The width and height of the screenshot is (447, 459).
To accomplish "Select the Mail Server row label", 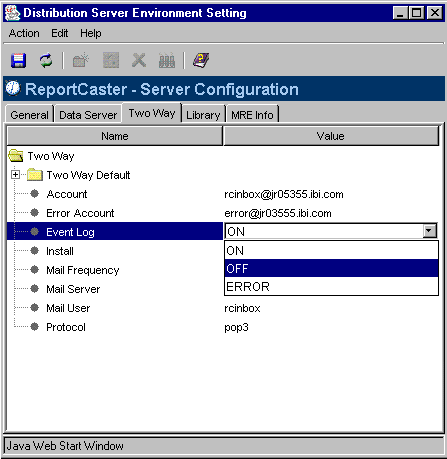I will click(73, 289).
